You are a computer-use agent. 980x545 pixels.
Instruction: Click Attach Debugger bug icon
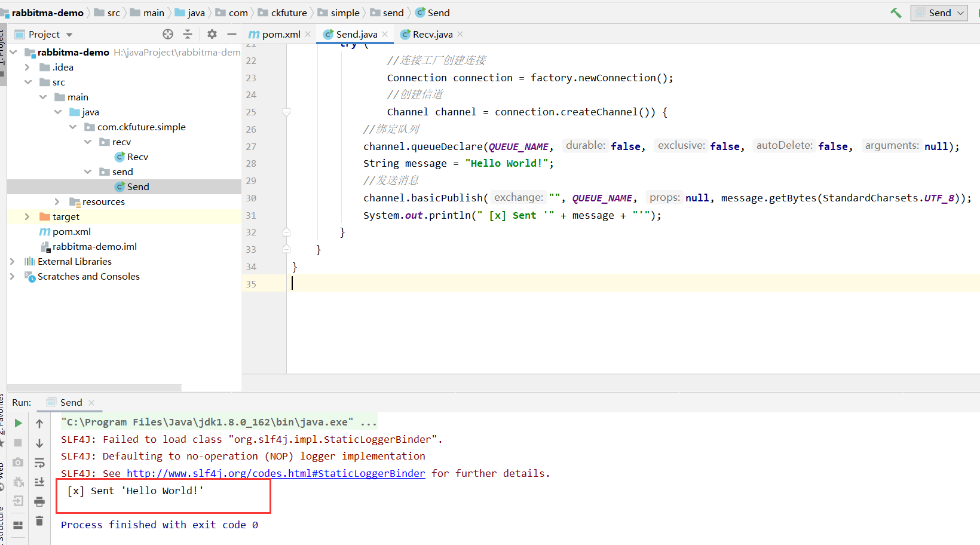coord(18,482)
